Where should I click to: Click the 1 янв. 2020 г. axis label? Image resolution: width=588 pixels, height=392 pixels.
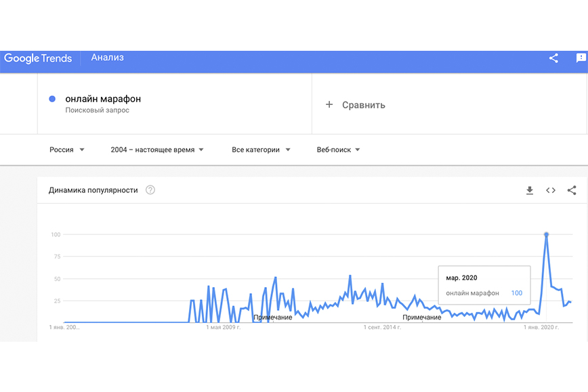[541, 327]
